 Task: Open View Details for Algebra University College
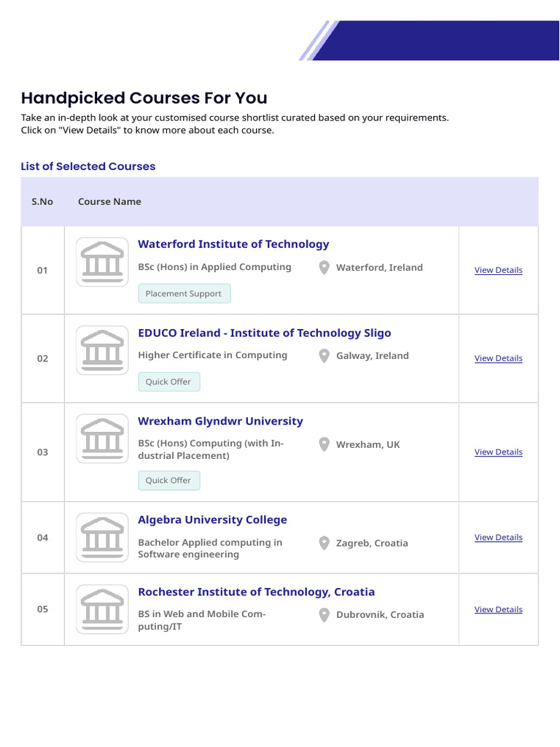pyautogui.click(x=498, y=537)
